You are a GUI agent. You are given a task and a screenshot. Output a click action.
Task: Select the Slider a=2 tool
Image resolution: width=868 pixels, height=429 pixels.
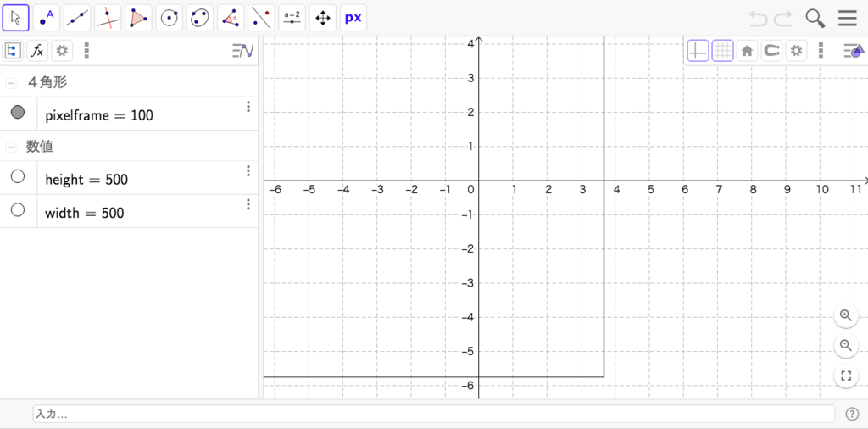(292, 19)
